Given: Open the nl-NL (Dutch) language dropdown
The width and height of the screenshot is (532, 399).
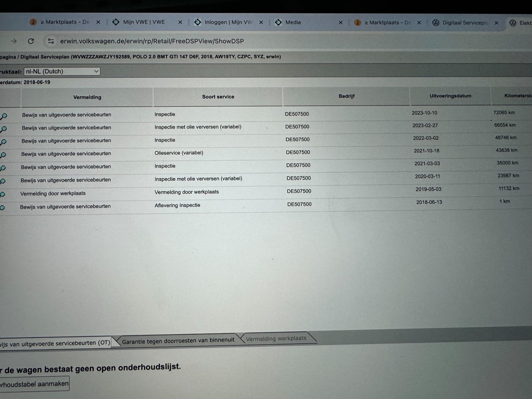Looking at the screenshot, I should [x=62, y=71].
